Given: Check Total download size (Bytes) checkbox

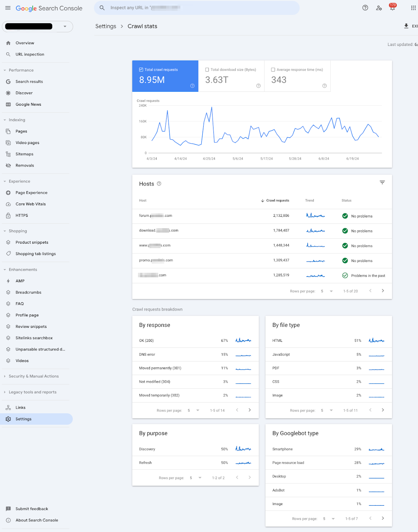Looking at the screenshot, I should pos(207,69).
